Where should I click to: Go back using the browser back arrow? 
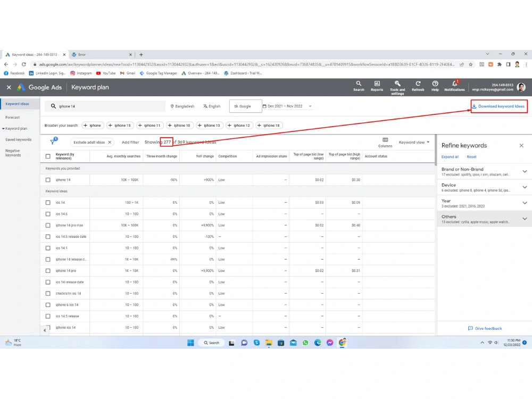pyautogui.click(x=6, y=64)
